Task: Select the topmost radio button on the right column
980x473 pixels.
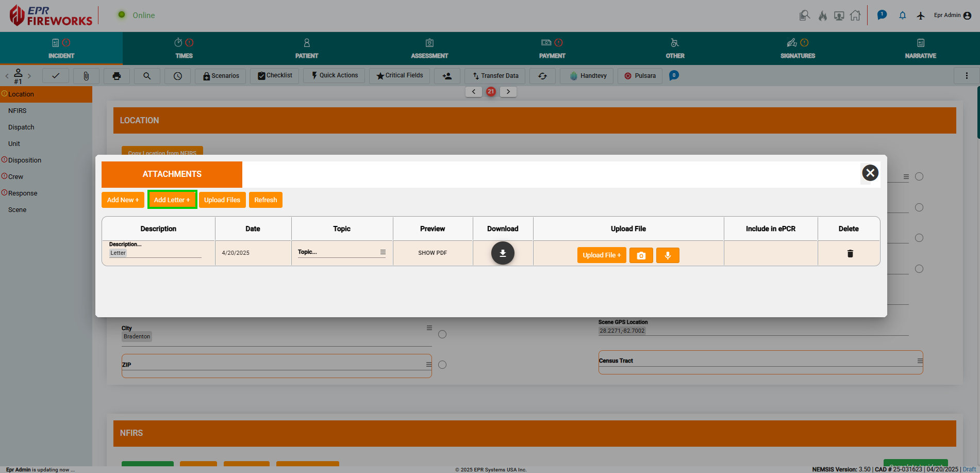Action: click(919, 176)
